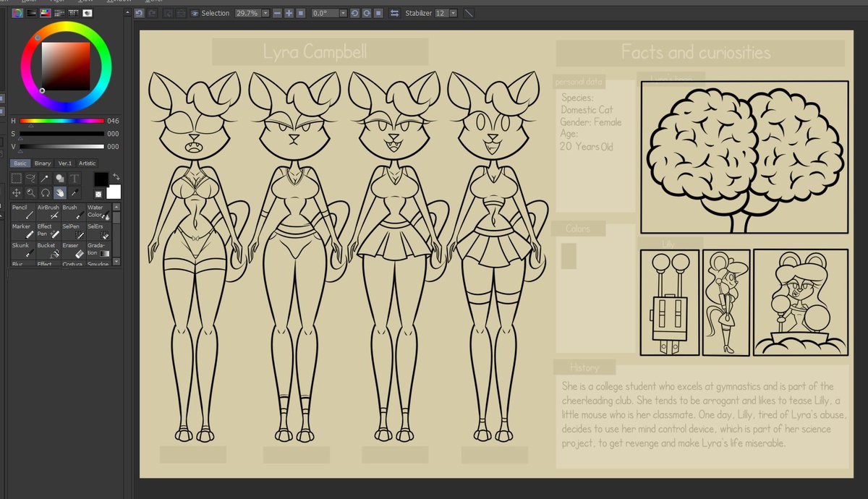This screenshot has width=868, height=499.
Task: Adjust the H hue slider
Action: [x=61, y=121]
